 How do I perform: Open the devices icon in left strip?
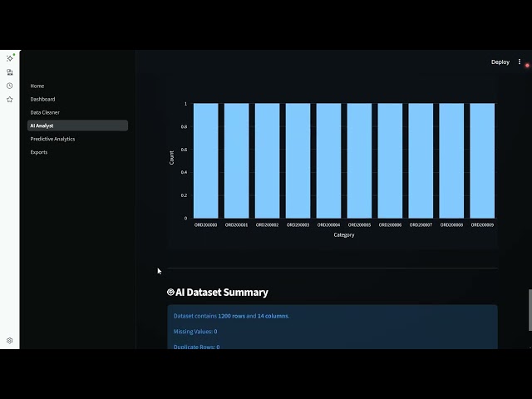tap(10, 72)
